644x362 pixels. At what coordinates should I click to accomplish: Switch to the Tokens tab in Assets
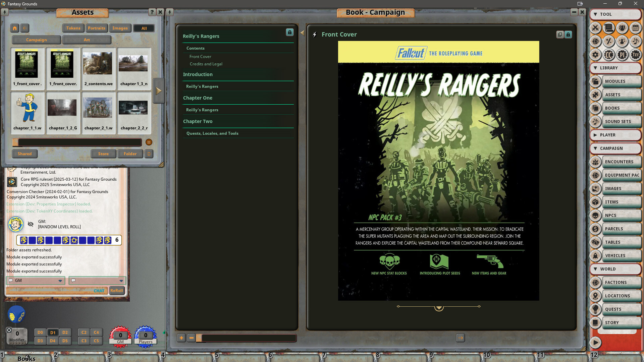[73, 28]
